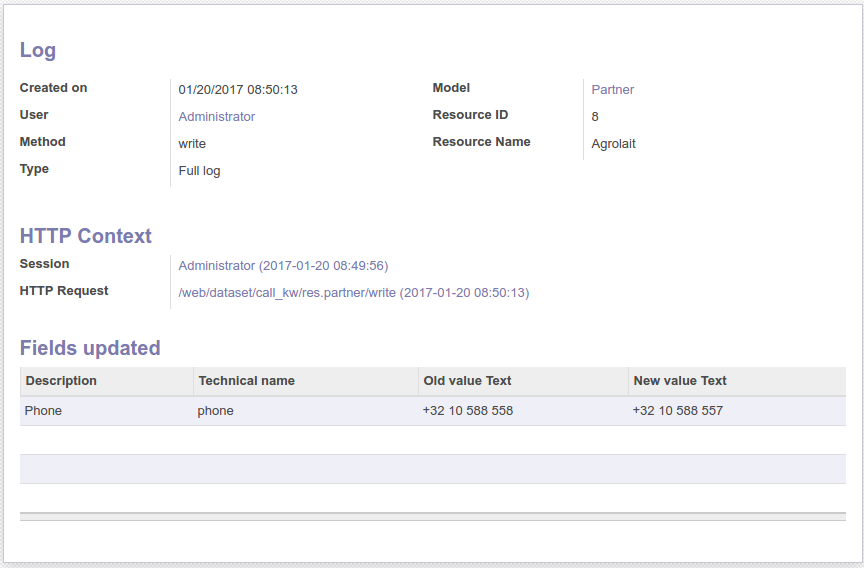Sort by the Technical name column header
Viewport: 864px width, 568px height.
(246, 381)
